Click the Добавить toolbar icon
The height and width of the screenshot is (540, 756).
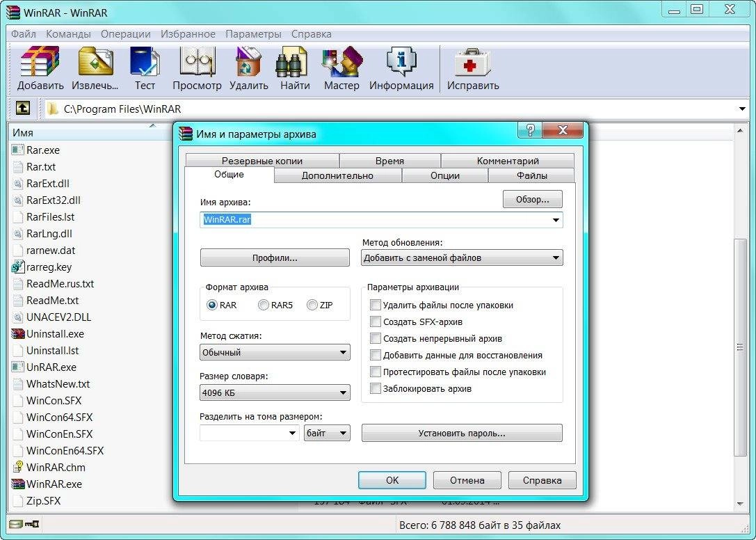pos(40,62)
